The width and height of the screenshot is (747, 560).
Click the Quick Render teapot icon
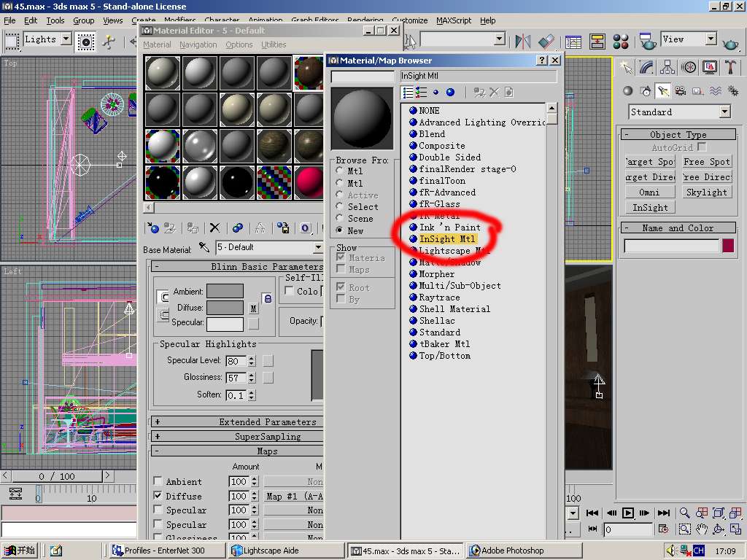(x=730, y=44)
